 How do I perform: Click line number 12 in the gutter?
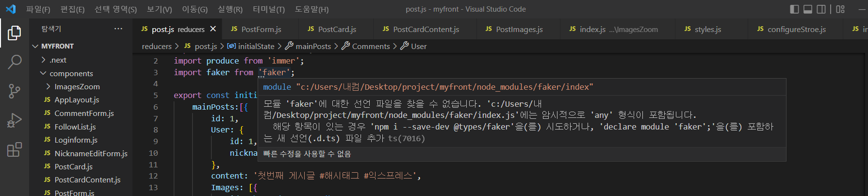pyautogui.click(x=153, y=176)
